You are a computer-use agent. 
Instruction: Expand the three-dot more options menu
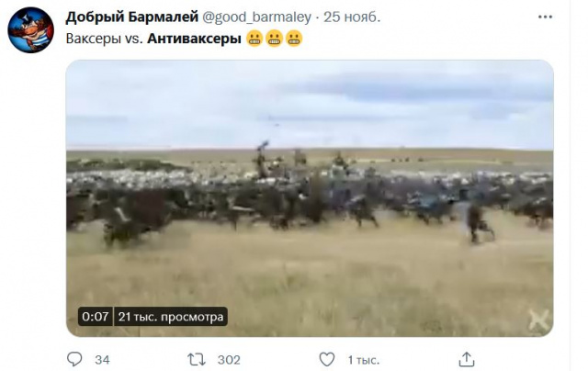545,17
